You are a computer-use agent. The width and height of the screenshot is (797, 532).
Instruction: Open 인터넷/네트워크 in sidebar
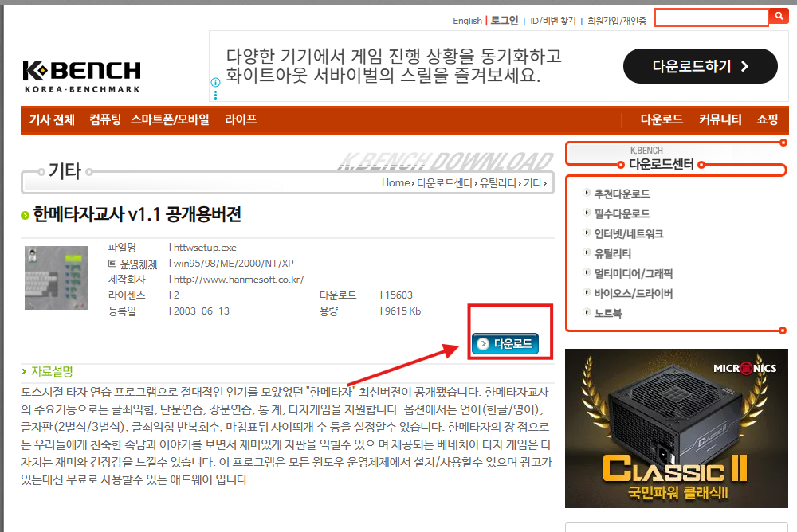tap(629, 233)
